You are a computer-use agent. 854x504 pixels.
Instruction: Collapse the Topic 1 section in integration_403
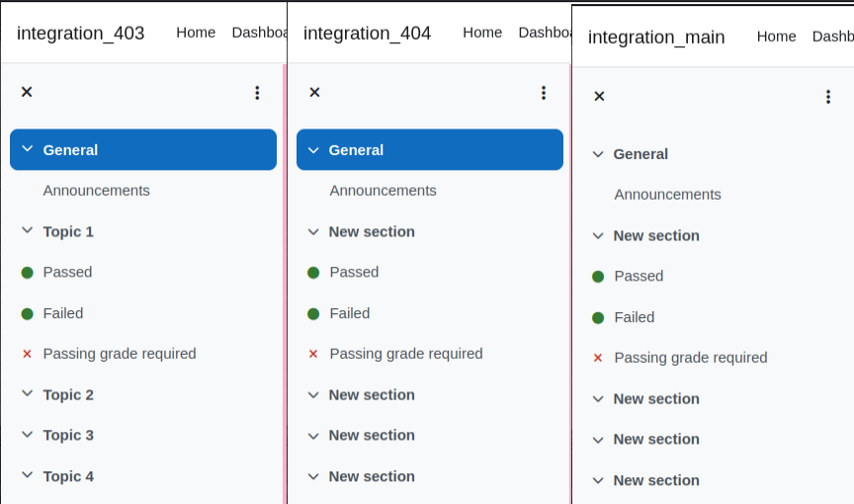click(28, 231)
